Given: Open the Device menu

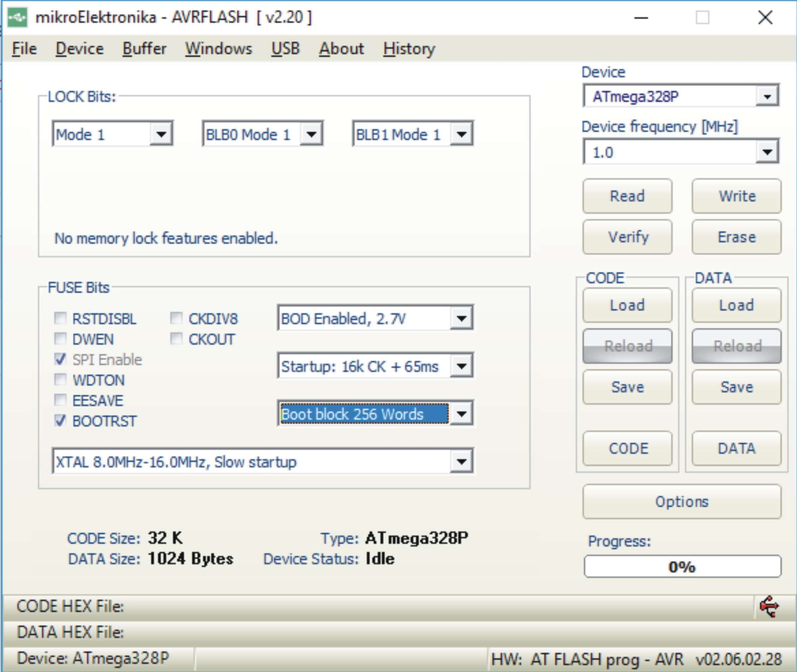Looking at the screenshot, I should click(80, 49).
